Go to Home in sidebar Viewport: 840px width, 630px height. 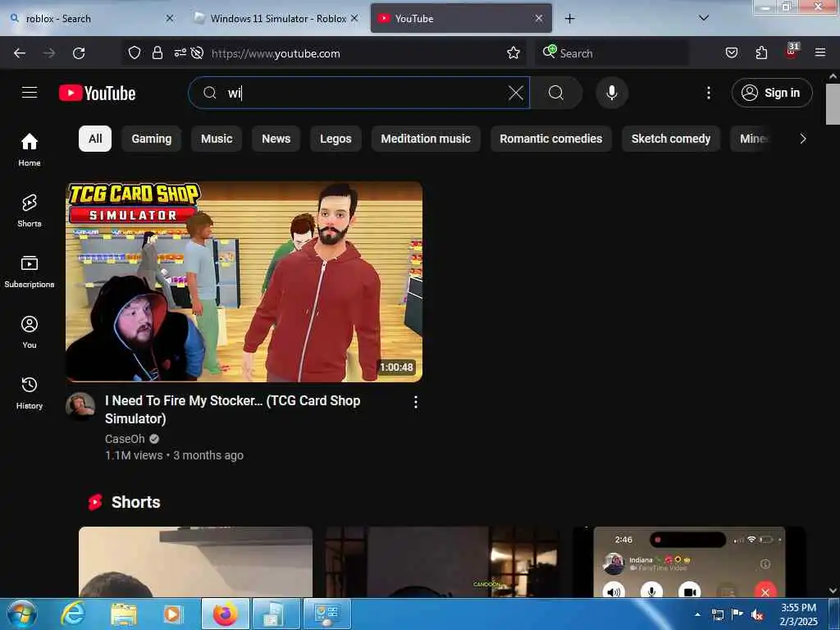30,149
